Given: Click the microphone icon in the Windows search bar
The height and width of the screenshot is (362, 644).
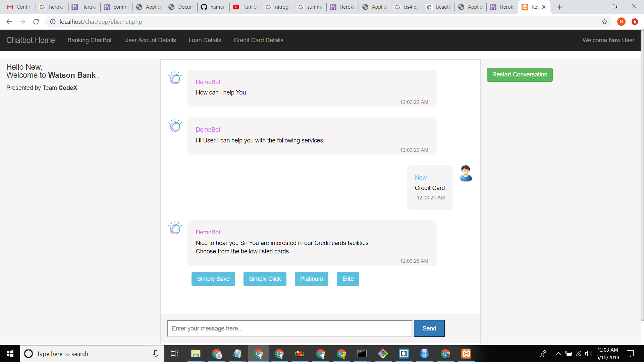Looking at the screenshot, I should [x=155, y=354].
